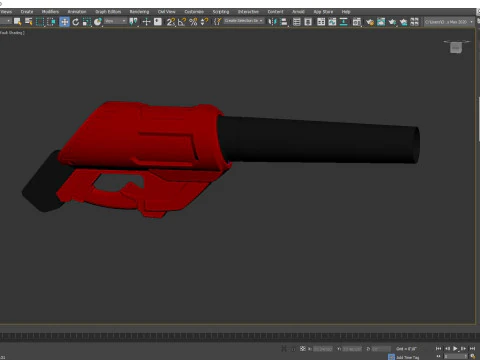The image size is (480, 360).
Task: Open the Arnold menu
Action: (x=298, y=12)
